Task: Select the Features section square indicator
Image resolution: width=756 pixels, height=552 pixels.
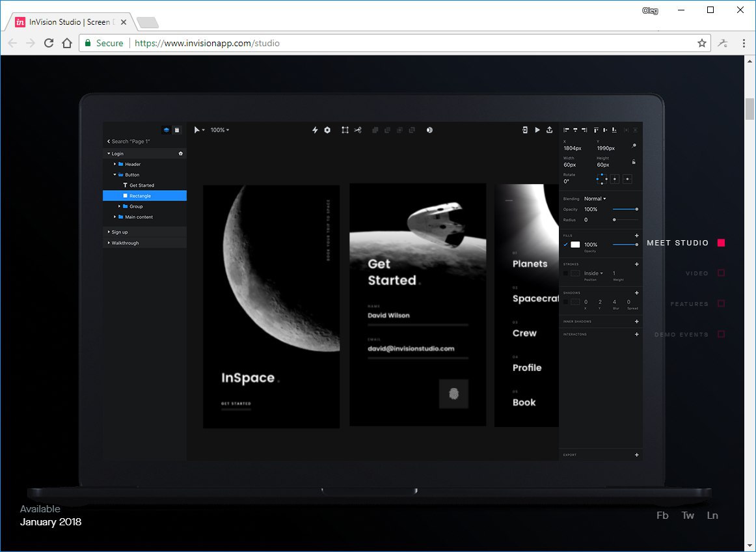Action: point(722,303)
